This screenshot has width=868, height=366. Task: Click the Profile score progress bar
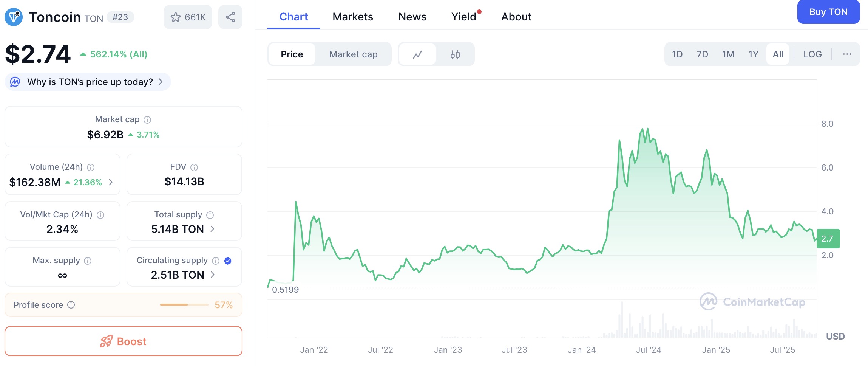coord(184,305)
